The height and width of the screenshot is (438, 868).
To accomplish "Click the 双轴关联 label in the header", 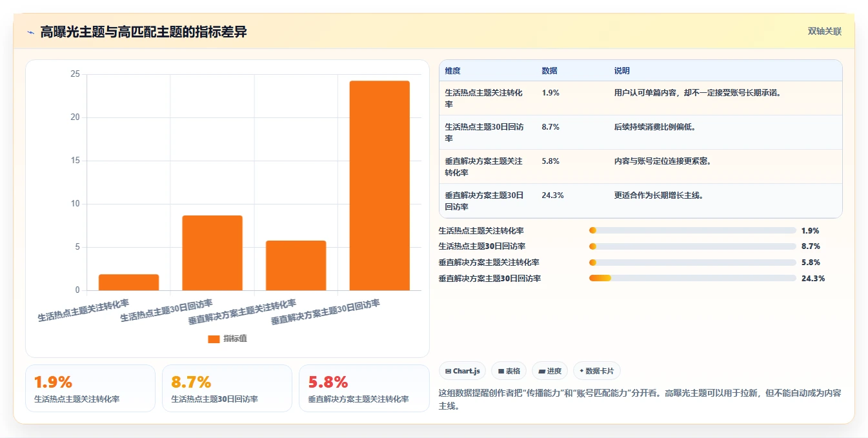I will [824, 32].
